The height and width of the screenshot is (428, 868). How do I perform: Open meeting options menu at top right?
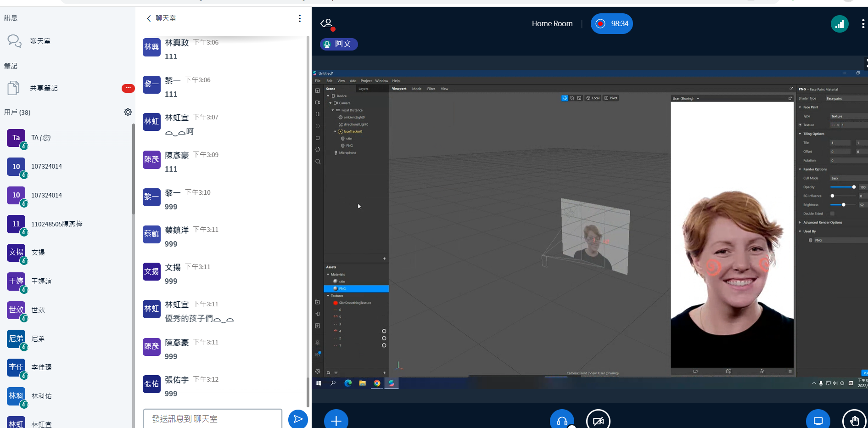coord(863,24)
